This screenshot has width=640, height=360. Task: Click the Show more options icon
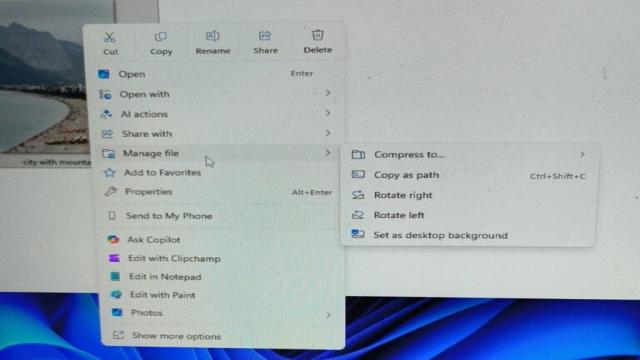118,335
